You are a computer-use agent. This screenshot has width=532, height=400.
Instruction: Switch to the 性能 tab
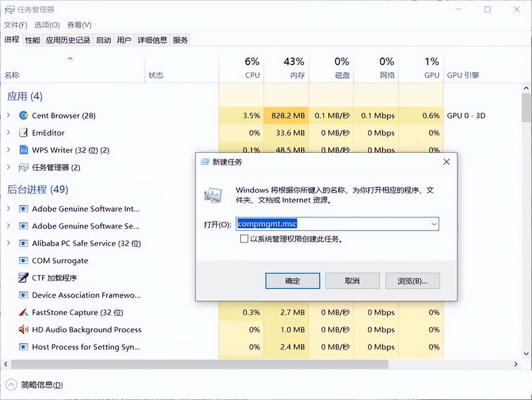click(x=32, y=40)
